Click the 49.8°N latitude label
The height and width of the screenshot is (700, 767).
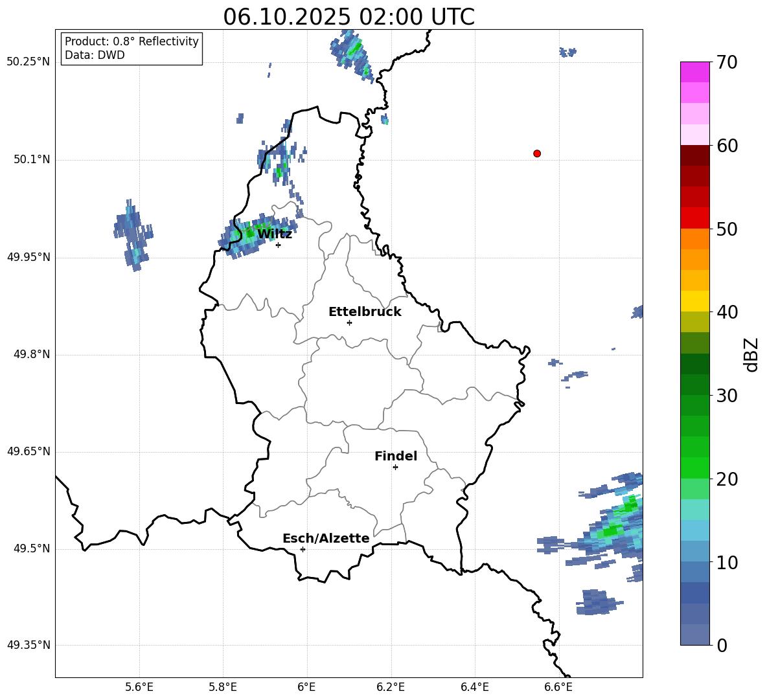click(32, 354)
